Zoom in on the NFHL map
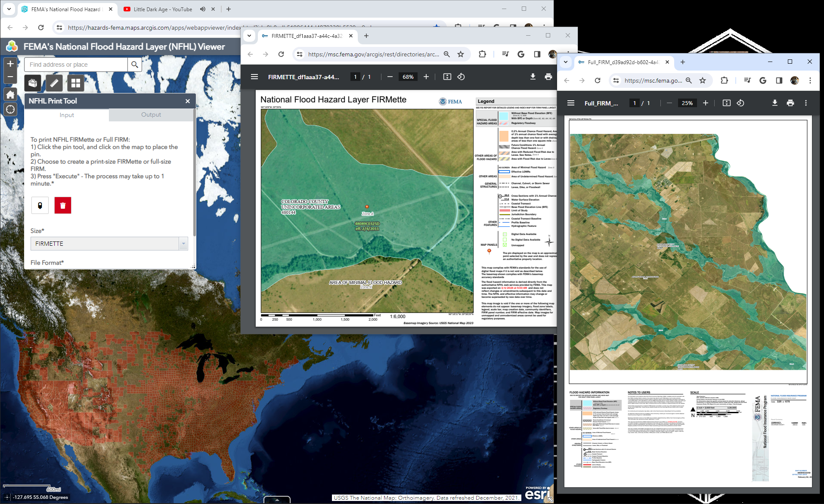 [x=10, y=64]
